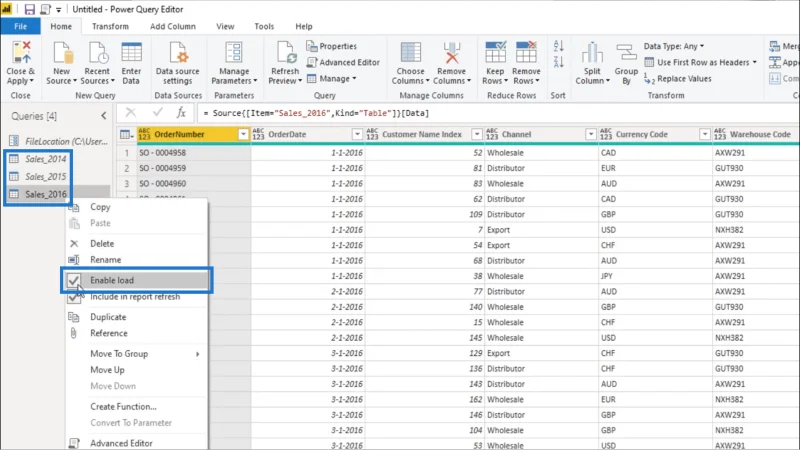Open the Currency Code filter dropdown
This screenshot has width=800, height=450.
click(705, 134)
